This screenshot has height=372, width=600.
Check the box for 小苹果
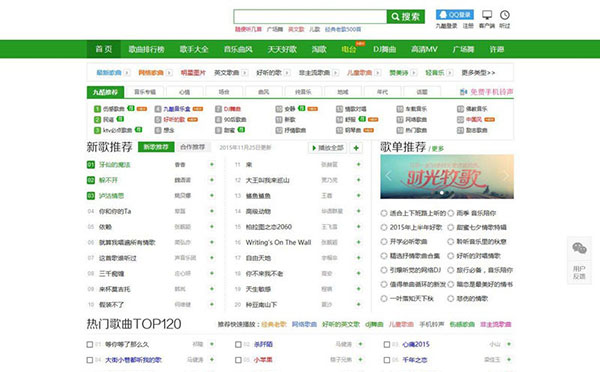pos(238,360)
